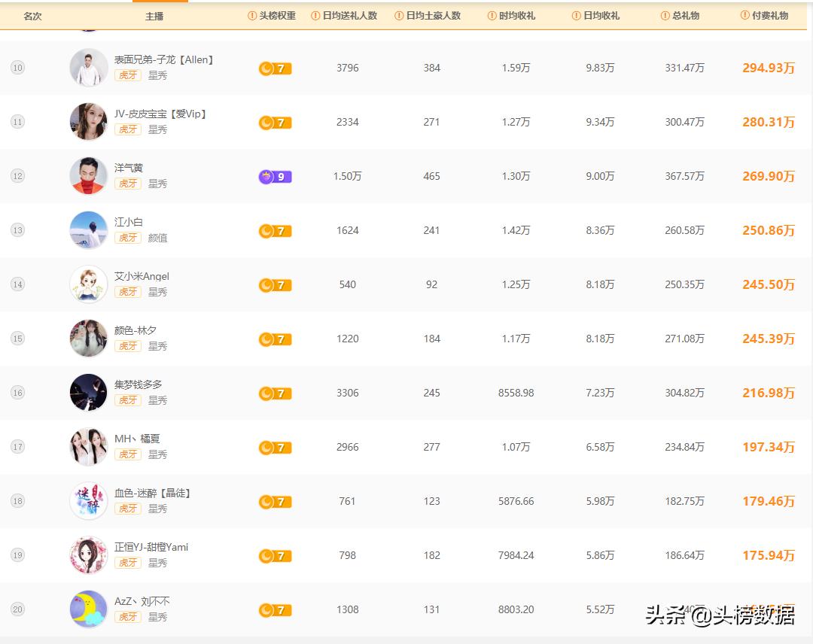Click rank number 18 circle badge
813x644 pixels.
[x=17, y=501]
